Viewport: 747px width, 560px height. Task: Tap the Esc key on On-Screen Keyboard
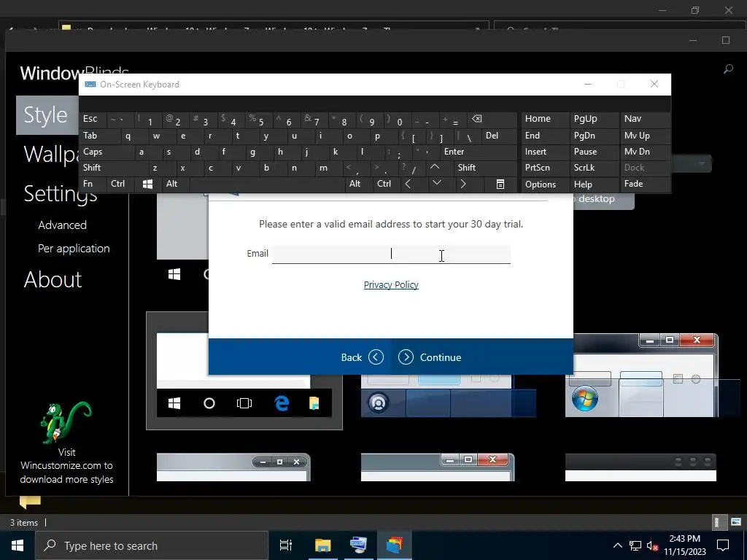click(x=92, y=119)
